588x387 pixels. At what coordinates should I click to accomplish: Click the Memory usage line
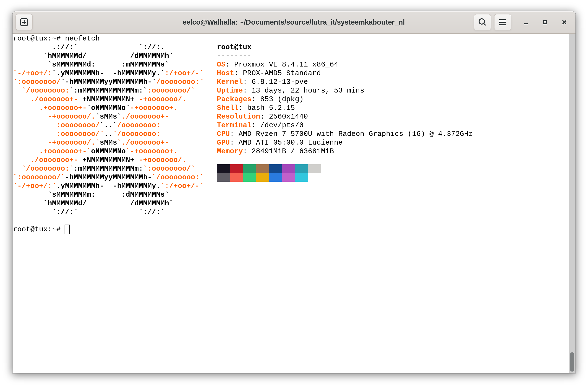pyautogui.click(x=275, y=151)
